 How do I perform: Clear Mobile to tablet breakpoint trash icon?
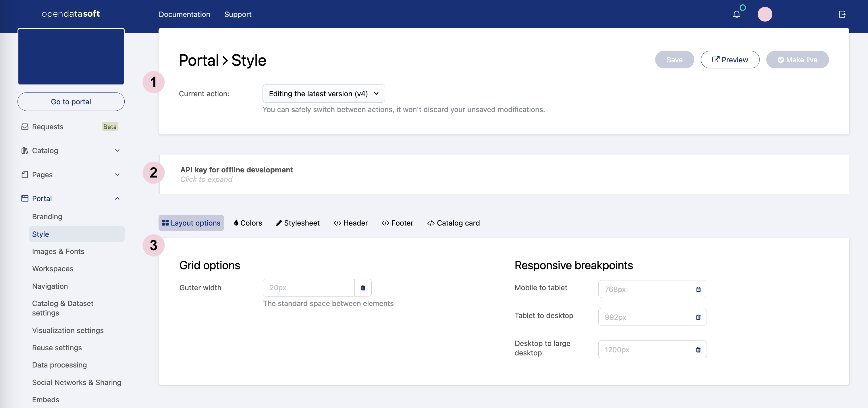click(x=698, y=289)
